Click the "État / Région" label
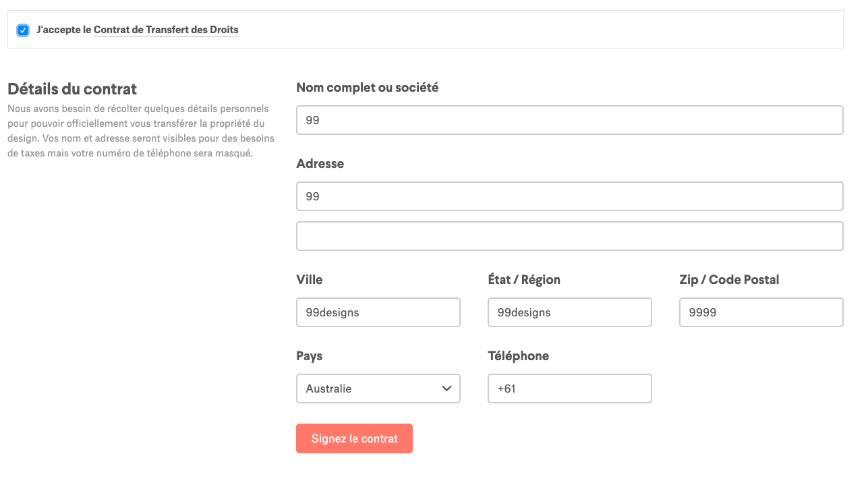Viewport: 868px width, 487px height. click(523, 279)
